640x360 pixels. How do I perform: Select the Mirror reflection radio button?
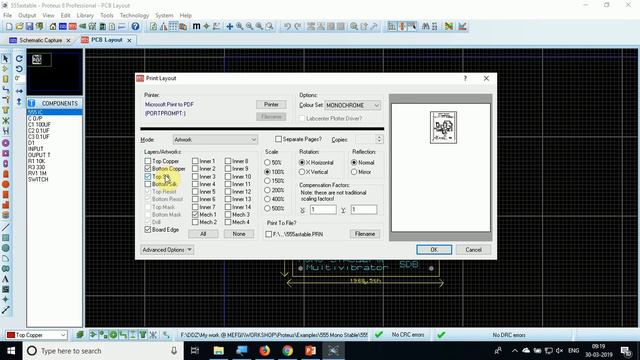click(x=354, y=172)
